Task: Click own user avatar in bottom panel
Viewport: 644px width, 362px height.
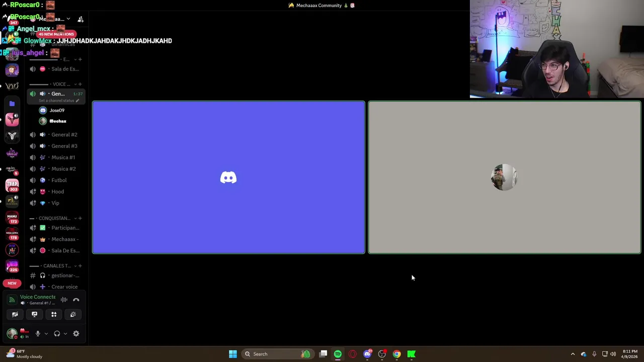Action: pos(12,333)
